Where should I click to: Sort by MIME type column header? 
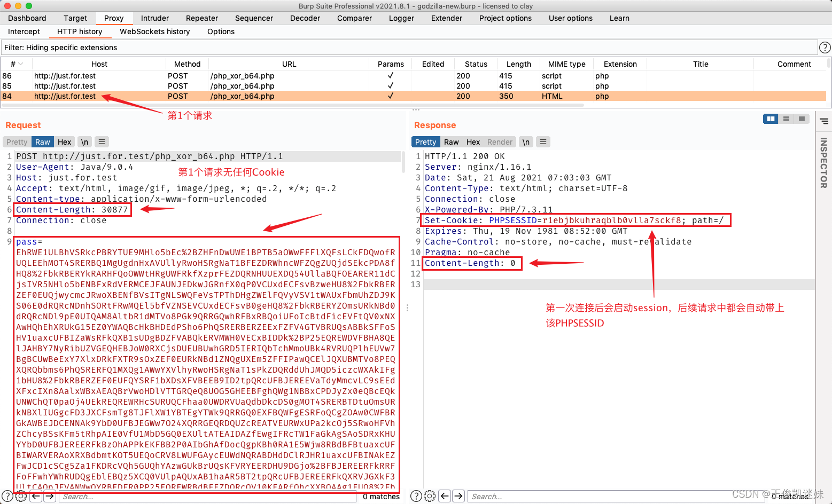(x=567, y=64)
